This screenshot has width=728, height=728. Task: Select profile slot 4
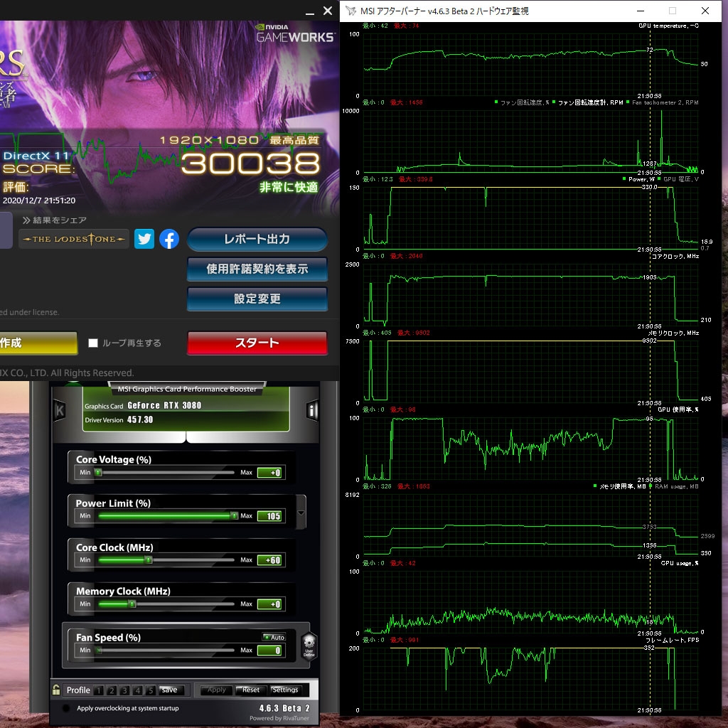[x=137, y=690]
